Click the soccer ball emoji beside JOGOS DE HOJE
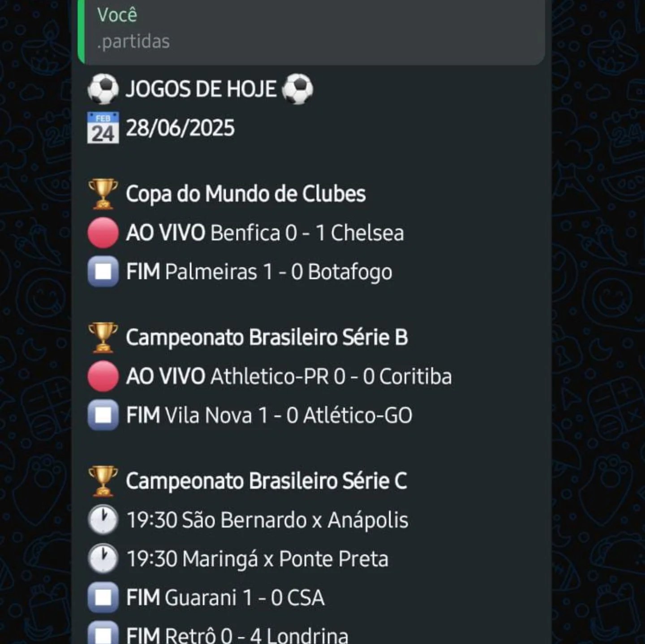The width and height of the screenshot is (645, 644). pyautogui.click(x=103, y=88)
